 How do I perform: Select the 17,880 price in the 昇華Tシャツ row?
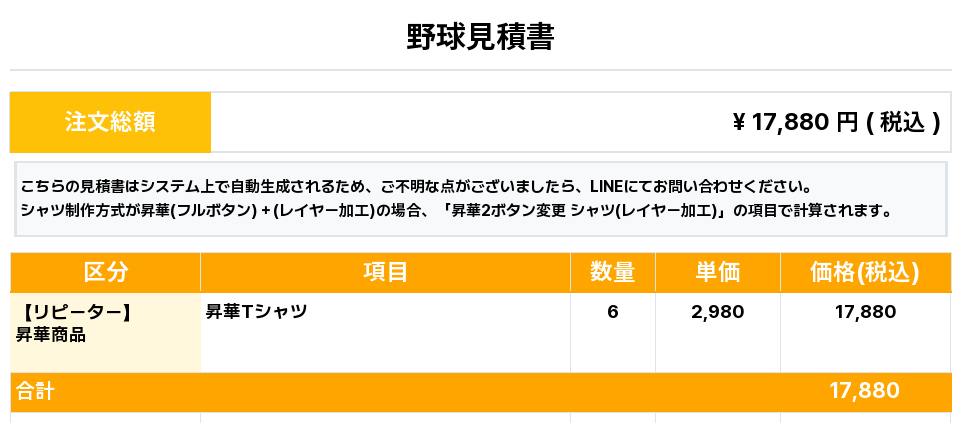coord(864,312)
